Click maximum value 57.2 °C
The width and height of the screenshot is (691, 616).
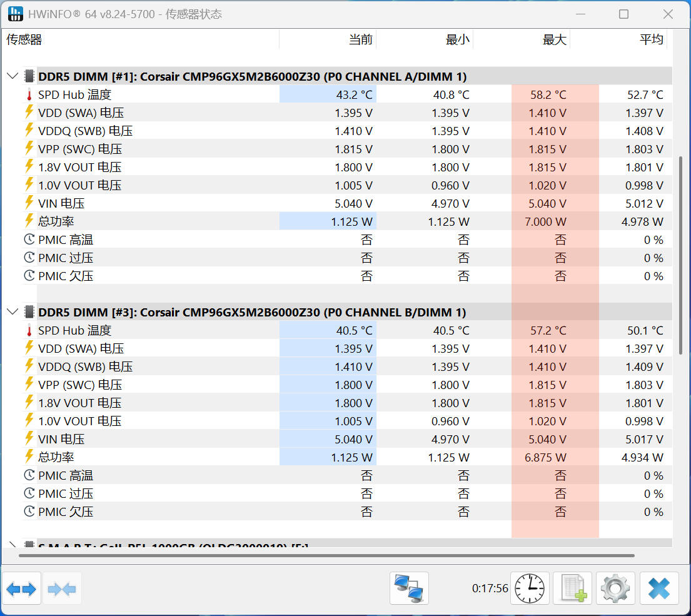click(x=548, y=330)
